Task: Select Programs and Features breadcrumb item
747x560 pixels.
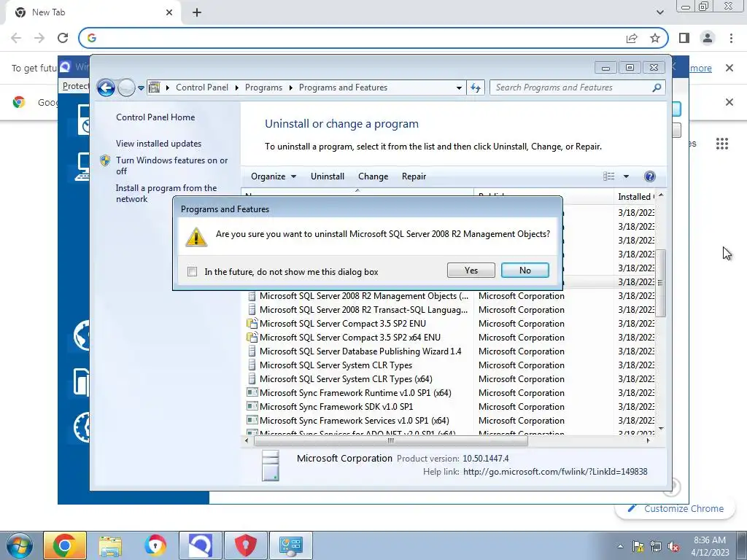Action: click(x=343, y=87)
